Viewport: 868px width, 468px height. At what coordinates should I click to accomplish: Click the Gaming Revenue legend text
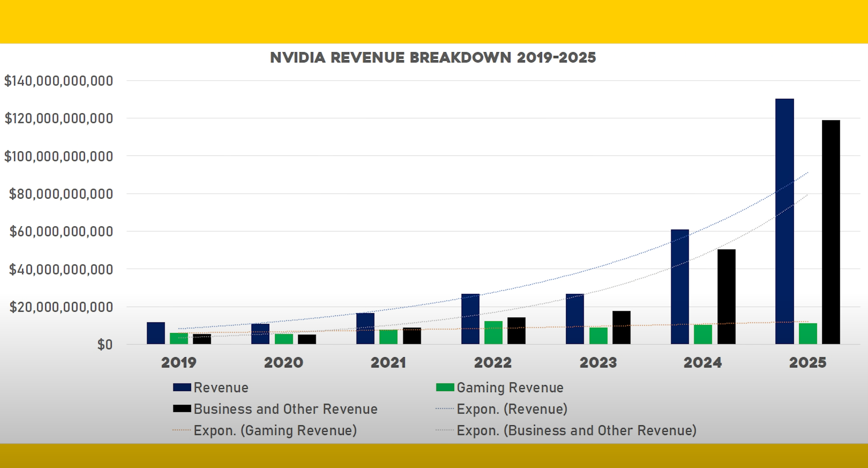coord(510,388)
